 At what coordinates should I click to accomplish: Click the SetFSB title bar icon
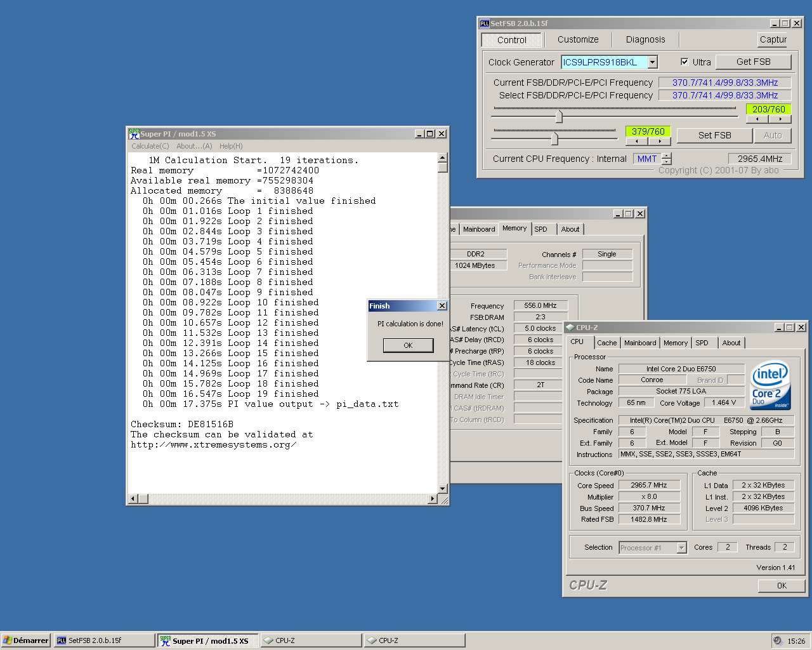[485, 23]
